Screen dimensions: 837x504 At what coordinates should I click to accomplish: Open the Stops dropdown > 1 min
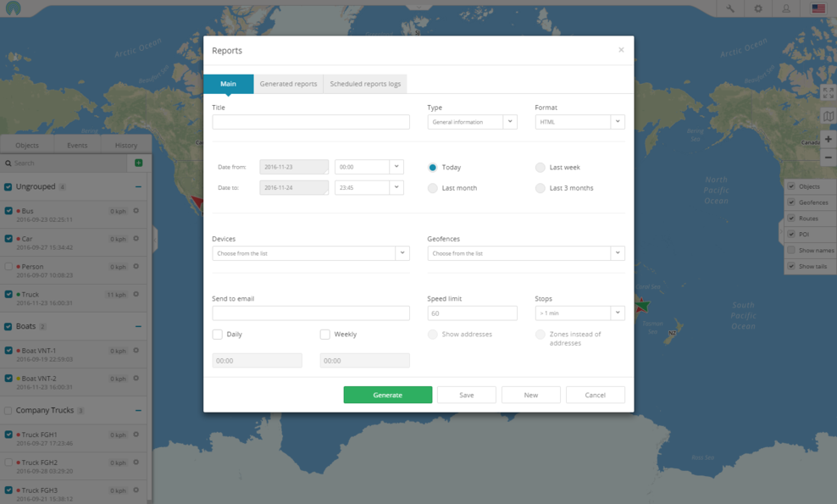579,313
